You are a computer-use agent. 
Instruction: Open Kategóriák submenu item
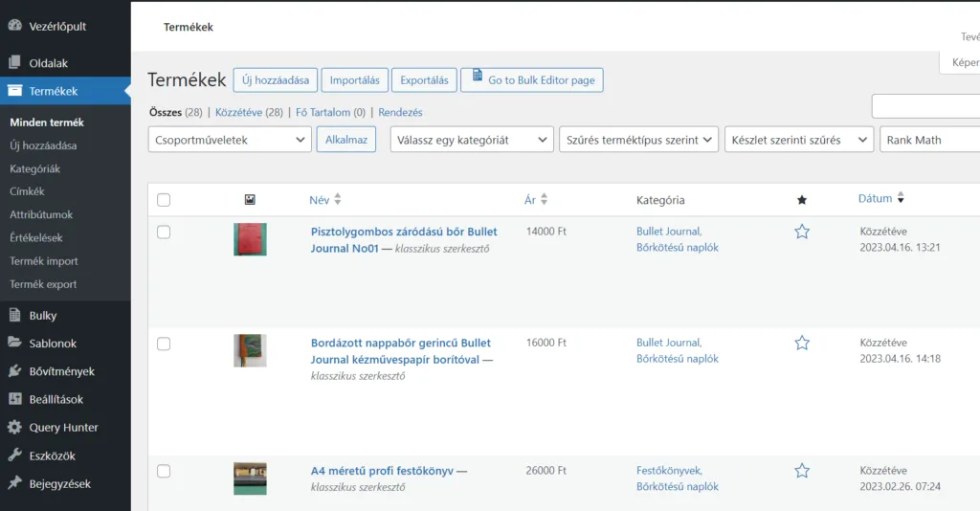click(35, 168)
